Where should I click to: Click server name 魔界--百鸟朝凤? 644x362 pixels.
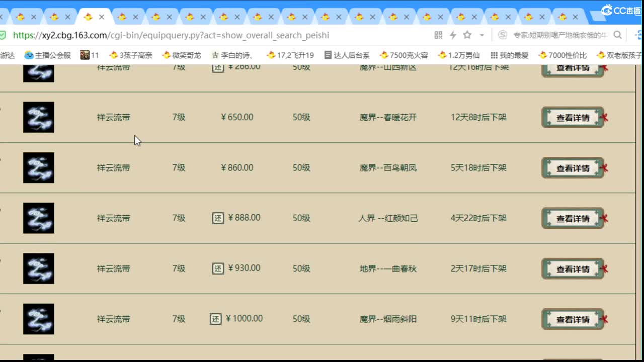point(388,167)
